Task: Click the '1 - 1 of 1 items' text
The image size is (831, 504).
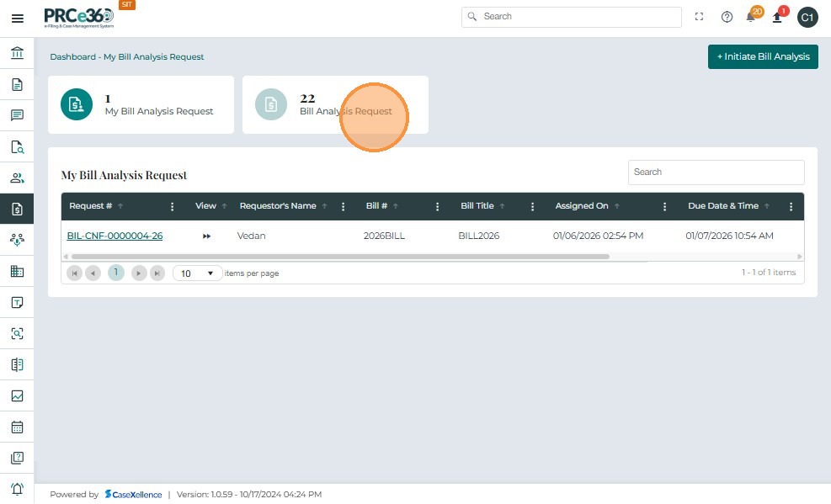Action: pos(769,273)
